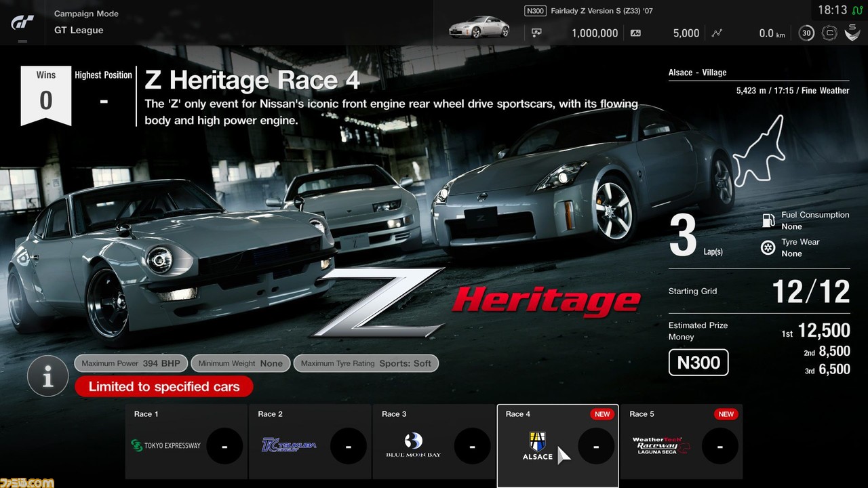Click the mileage points icon beside 5,000
Viewport: 868px width, 488px height.
pyautogui.click(x=635, y=33)
